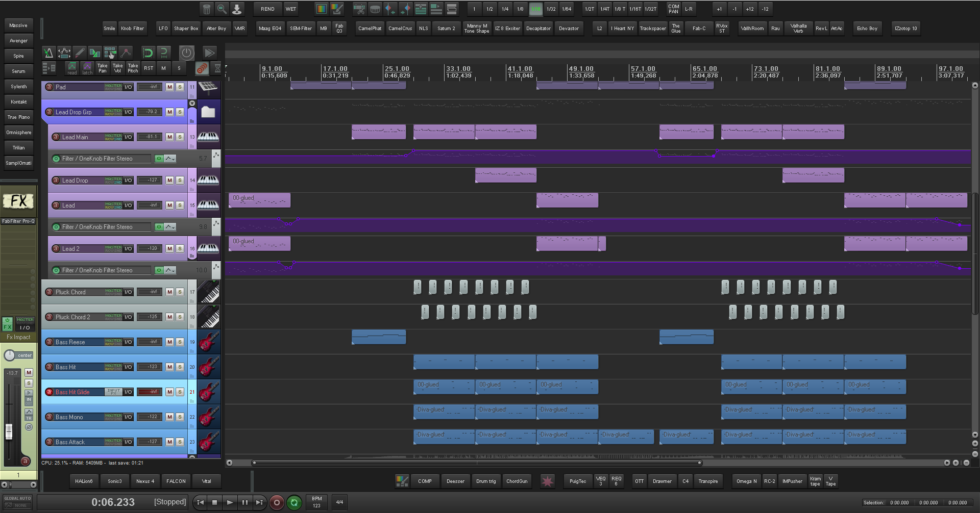Open the I/O routing of Bass Attack track
Screen dimensions: 980x513
(x=128, y=442)
